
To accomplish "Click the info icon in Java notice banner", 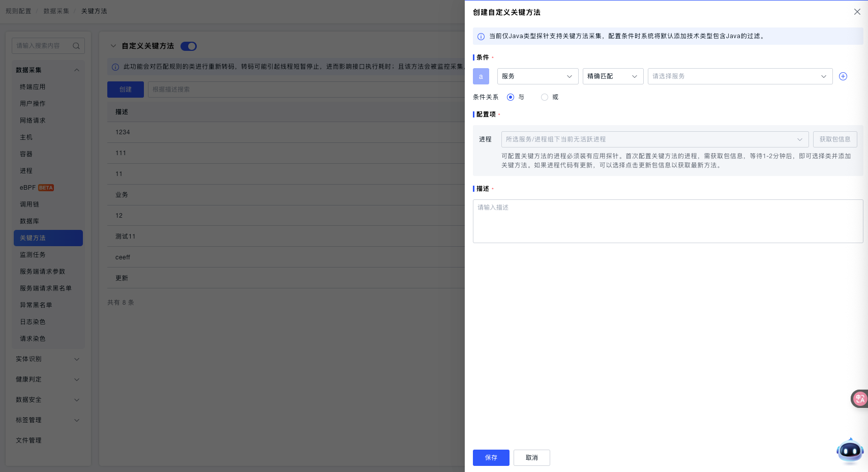I will 481,37.
